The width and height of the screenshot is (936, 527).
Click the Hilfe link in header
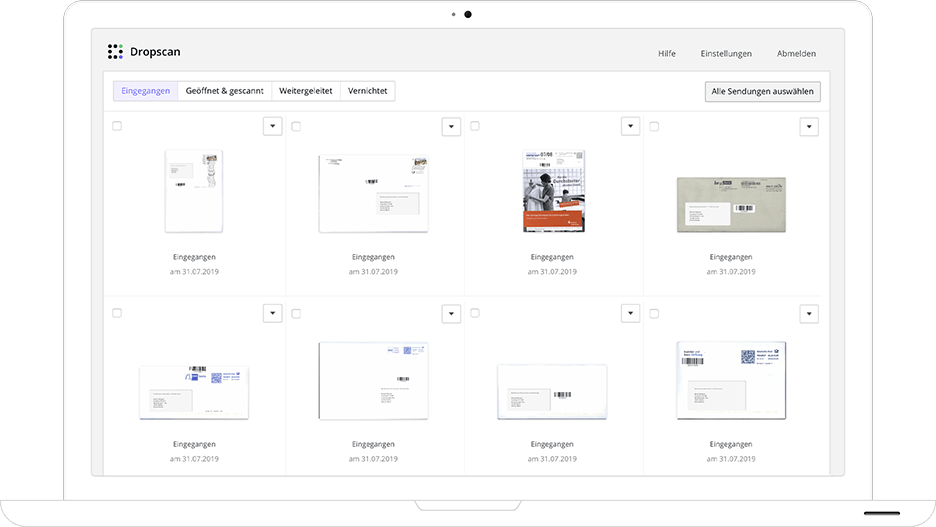coord(667,53)
